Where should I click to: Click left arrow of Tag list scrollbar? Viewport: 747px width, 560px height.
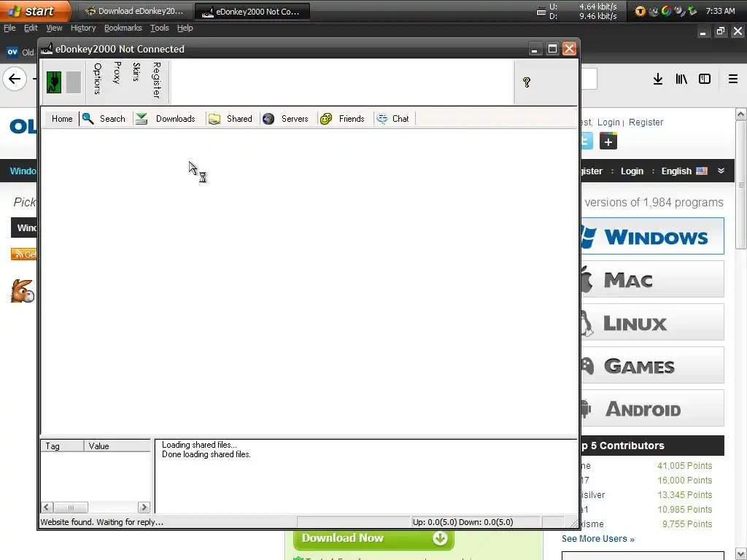pyautogui.click(x=47, y=507)
